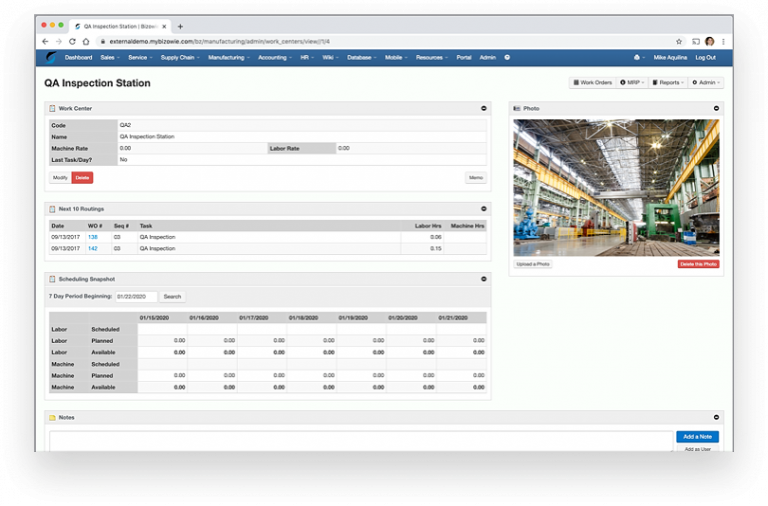Click Upload a Photo button
The image size is (768, 506).
[x=533, y=264]
